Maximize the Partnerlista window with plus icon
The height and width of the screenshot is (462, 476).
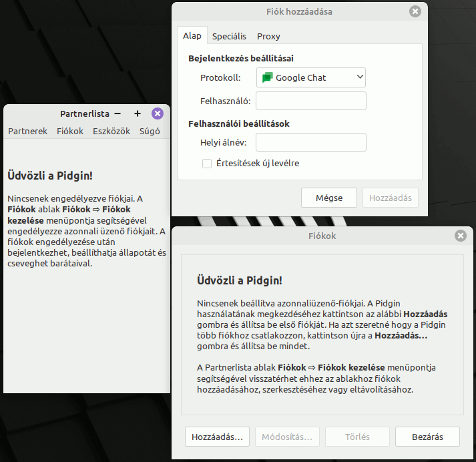(138, 113)
